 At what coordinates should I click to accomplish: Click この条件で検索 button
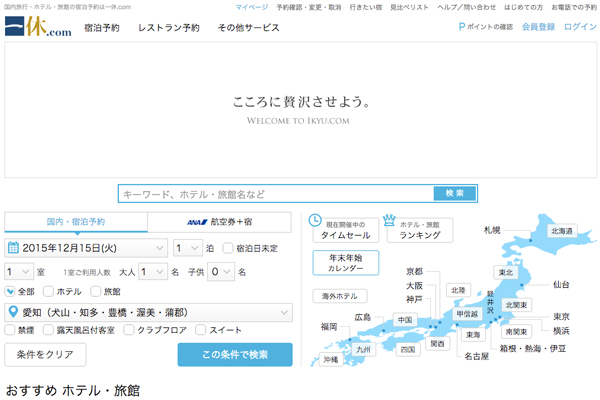(x=235, y=354)
